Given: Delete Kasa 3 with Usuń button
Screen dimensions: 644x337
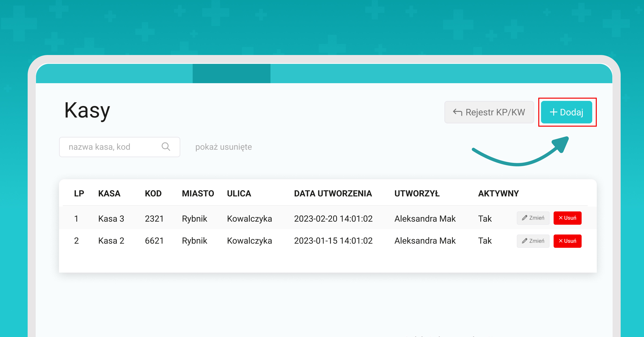Looking at the screenshot, I should [x=567, y=218].
